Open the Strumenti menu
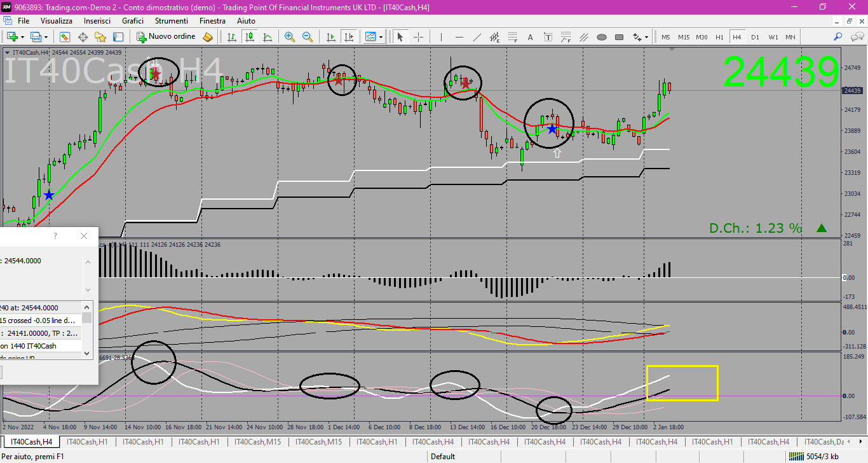Image resolution: width=868 pixels, height=463 pixels. (172, 21)
